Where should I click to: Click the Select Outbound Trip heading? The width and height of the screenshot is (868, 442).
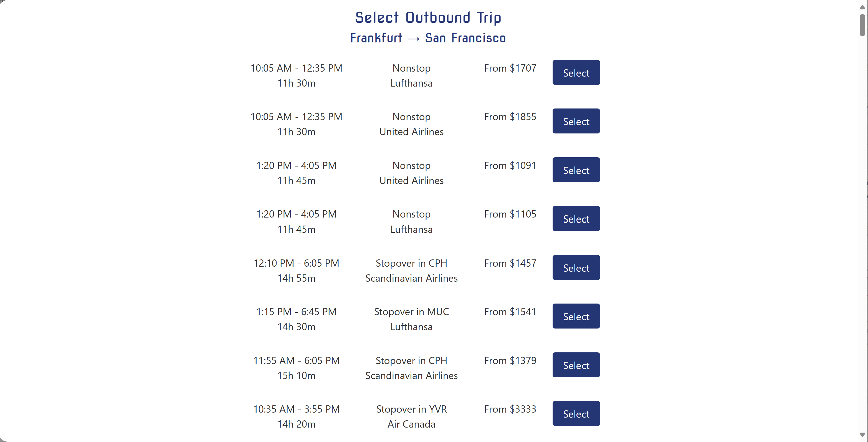point(428,17)
